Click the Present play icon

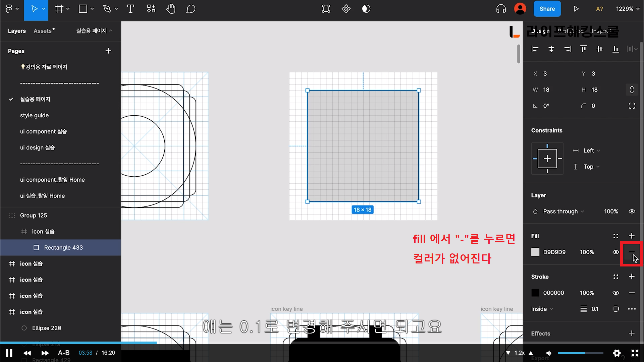[576, 9]
